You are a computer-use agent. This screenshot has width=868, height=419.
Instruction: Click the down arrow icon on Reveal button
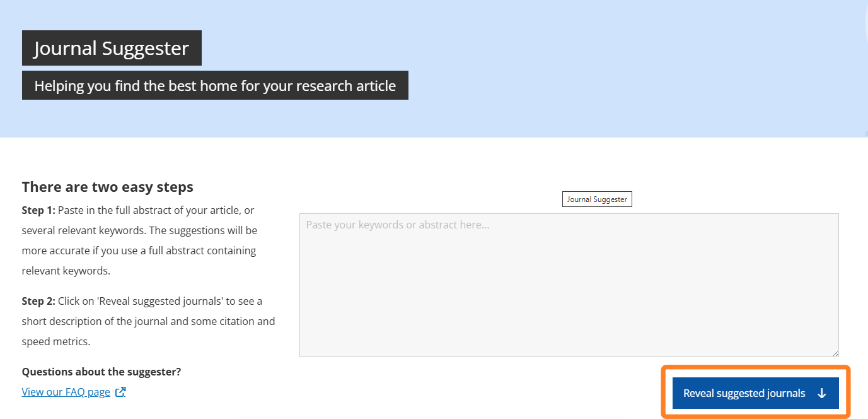[821, 393]
